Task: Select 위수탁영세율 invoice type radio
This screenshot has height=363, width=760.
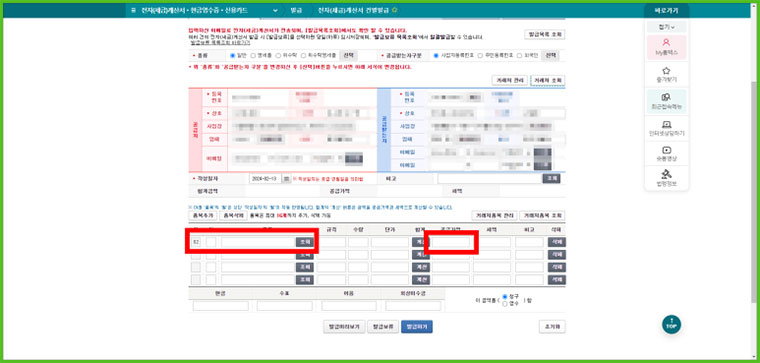Action: (303, 55)
